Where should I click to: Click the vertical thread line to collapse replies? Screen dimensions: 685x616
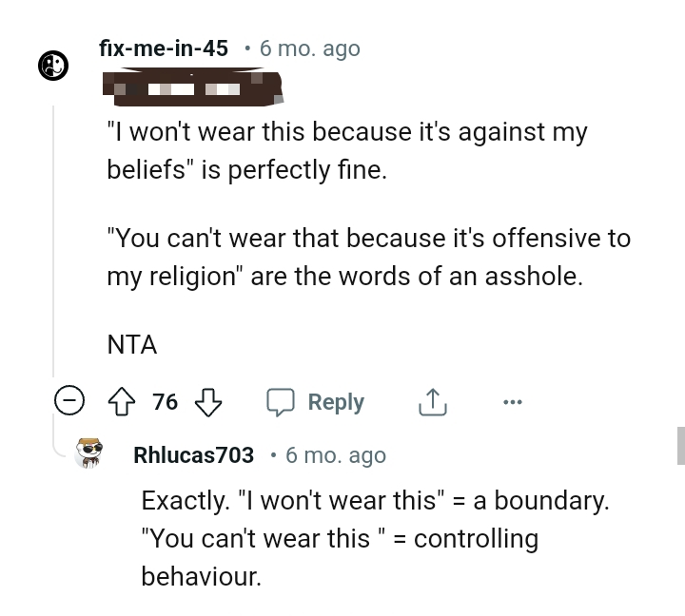point(53,238)
